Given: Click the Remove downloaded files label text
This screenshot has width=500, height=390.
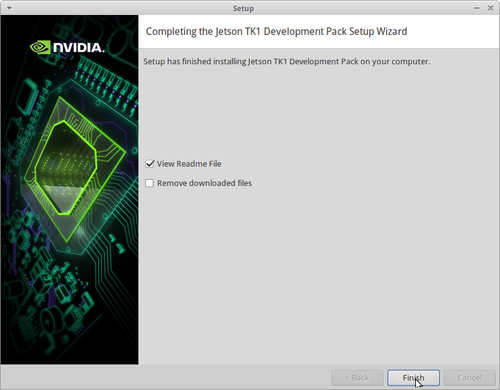Looking at the screenshot, I should [204, 183].
